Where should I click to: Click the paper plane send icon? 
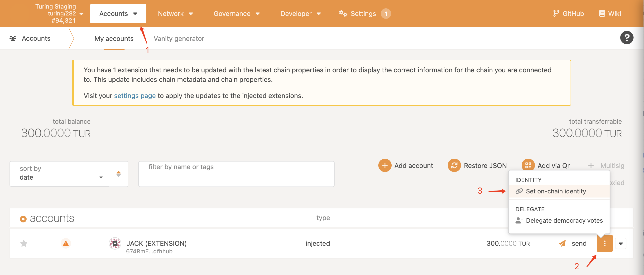(x=562, y=243)
